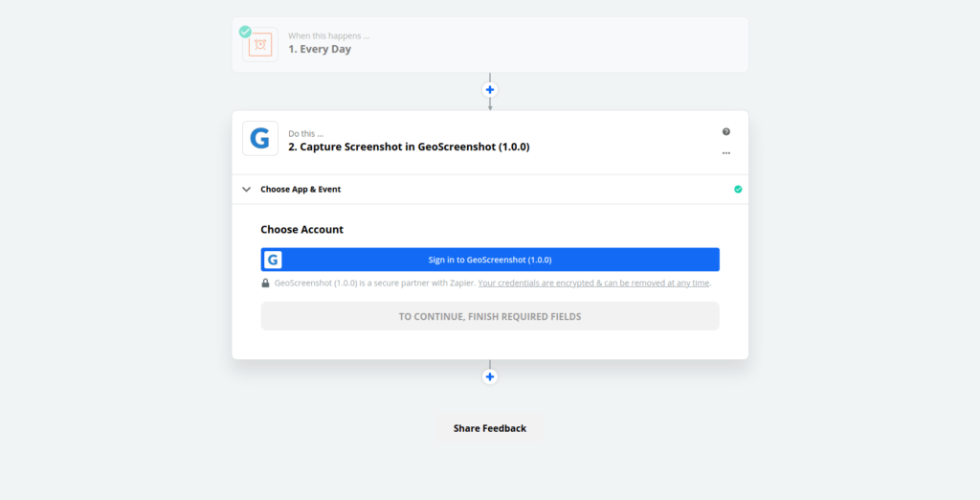Viewport: 980px width, 500px height.
Task: Open the credentials are encrypted link
Action: click(x=593, y=283)
